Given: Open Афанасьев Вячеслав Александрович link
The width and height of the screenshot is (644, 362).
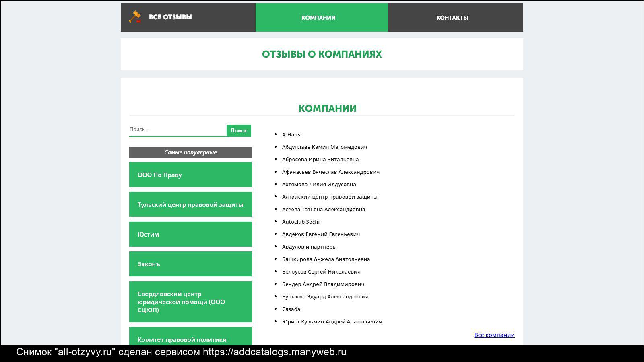Looking at the screenshot, I should [331, 172].
